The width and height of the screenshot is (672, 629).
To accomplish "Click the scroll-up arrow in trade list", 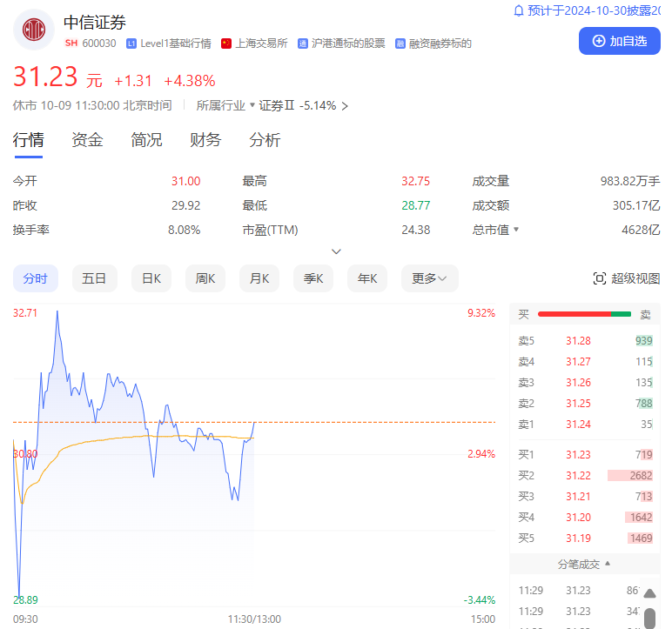I will tap(649, 593).
